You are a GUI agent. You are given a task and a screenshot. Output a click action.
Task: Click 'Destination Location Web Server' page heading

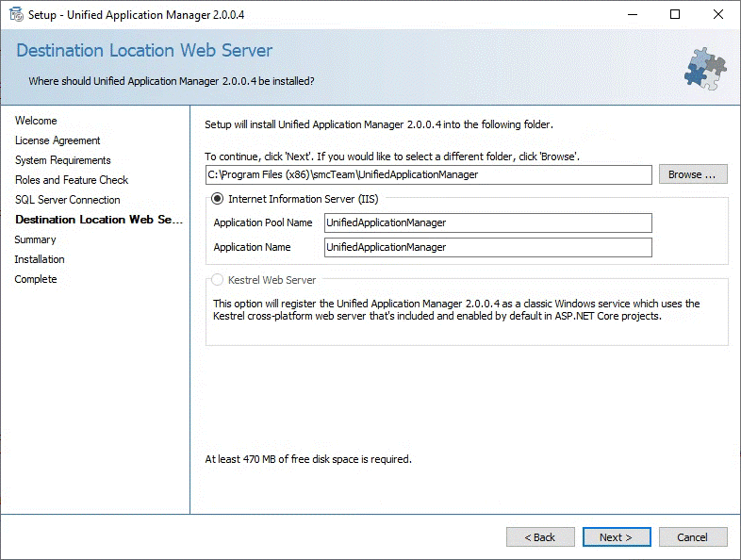tap(144, 51)
